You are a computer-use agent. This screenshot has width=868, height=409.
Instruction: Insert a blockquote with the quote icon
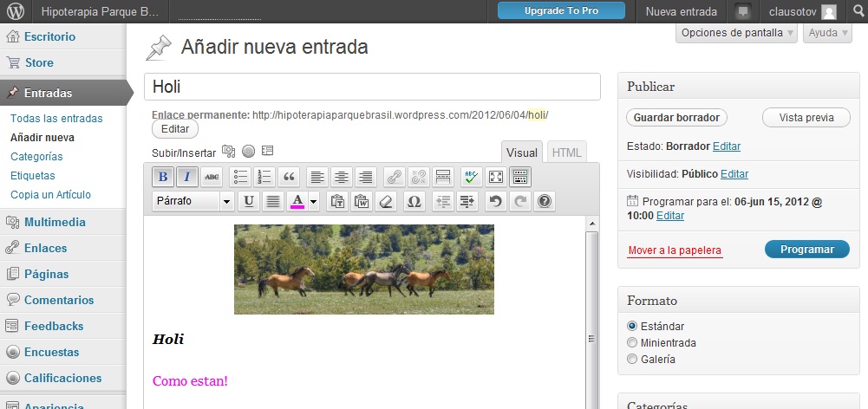pyautogui.click(x=290, y=177)
